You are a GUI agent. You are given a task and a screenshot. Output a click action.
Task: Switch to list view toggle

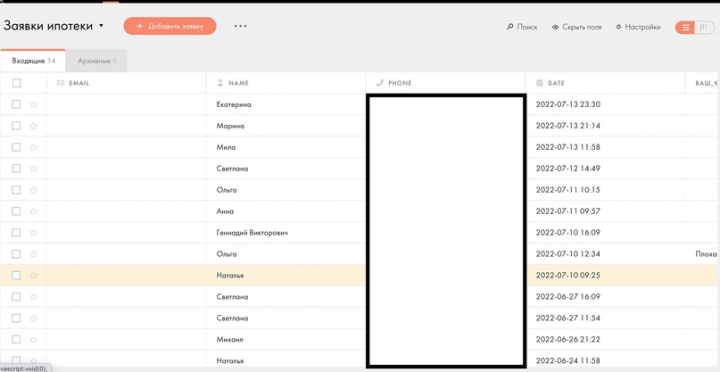coord(686,28)
